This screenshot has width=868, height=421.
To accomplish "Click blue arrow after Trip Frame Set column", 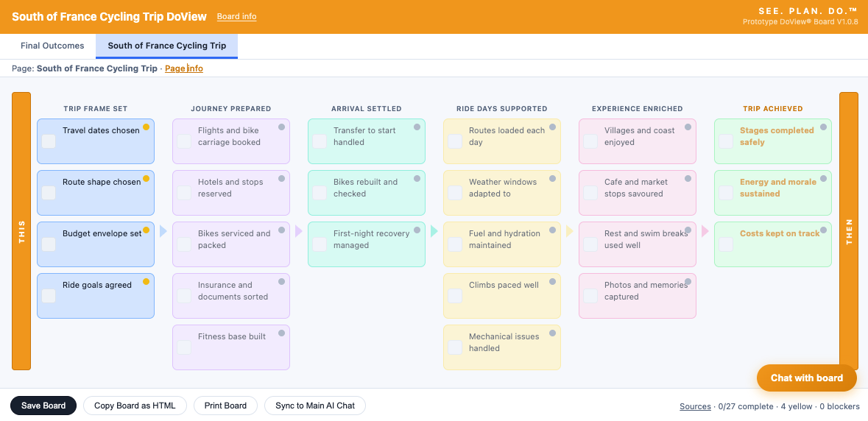I will (163, 231).
